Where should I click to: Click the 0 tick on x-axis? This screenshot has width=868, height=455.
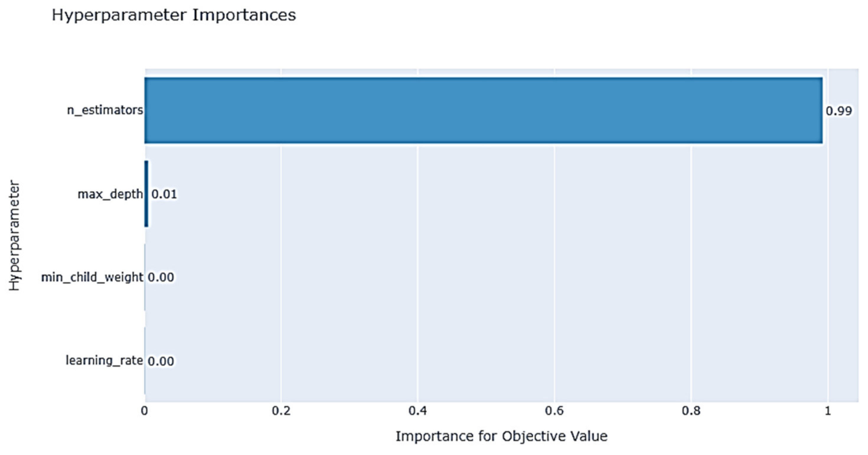point(145,411)
